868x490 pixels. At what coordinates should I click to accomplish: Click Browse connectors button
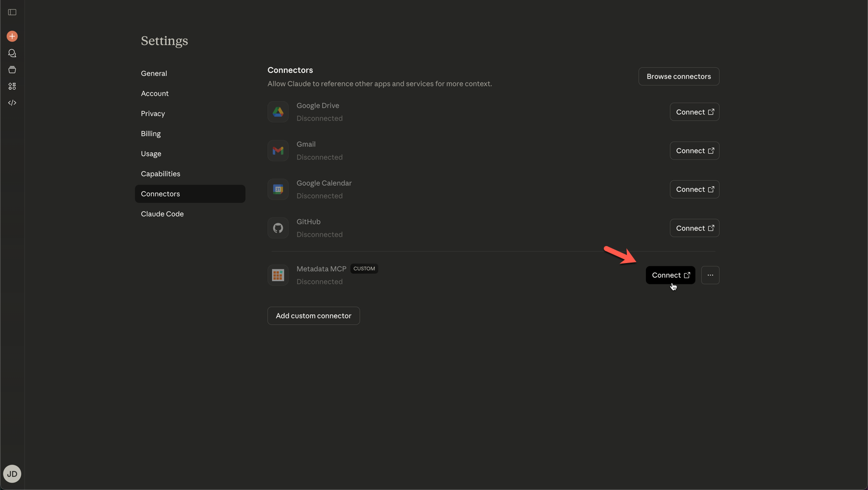coord(678,76)
